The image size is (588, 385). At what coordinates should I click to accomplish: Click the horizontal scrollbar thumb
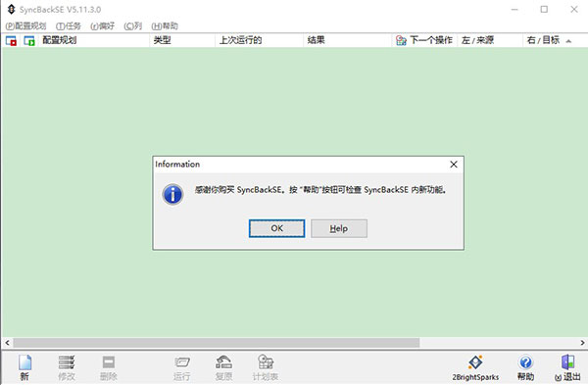[x=217, y=343]
